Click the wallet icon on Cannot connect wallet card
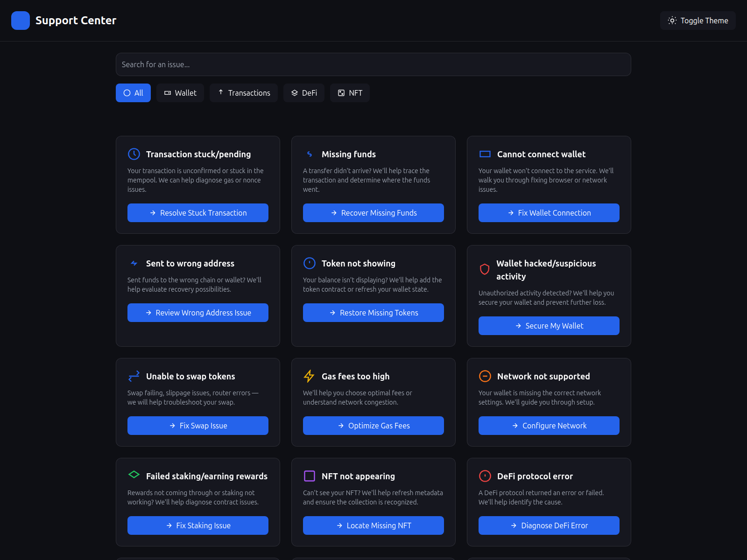The height and width of the screenshot is (560, 747). point(485,154)
